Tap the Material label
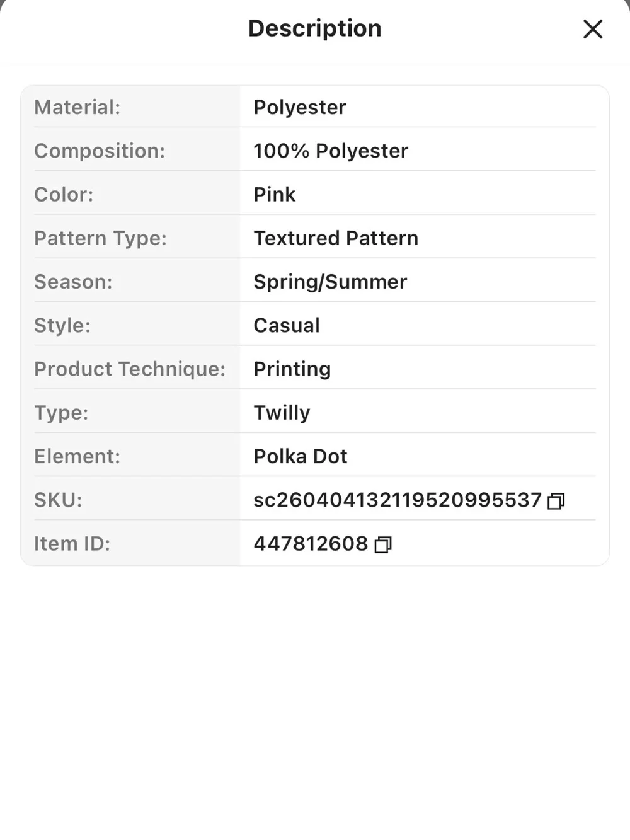Image resolution: width=630 pixels, height=840 pixels. coord(77,107)
